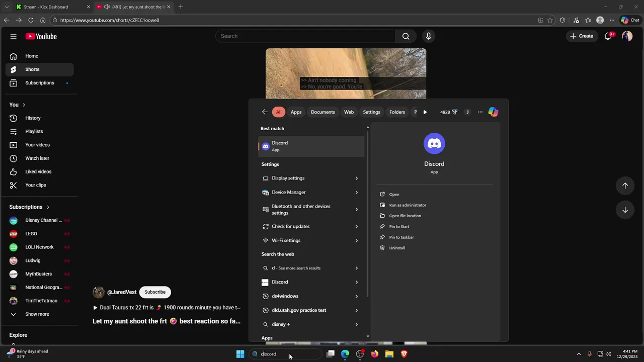This screenshot has width=644, height=362.
Task: Open Task View on the taskbar
Action: (331, 354)
